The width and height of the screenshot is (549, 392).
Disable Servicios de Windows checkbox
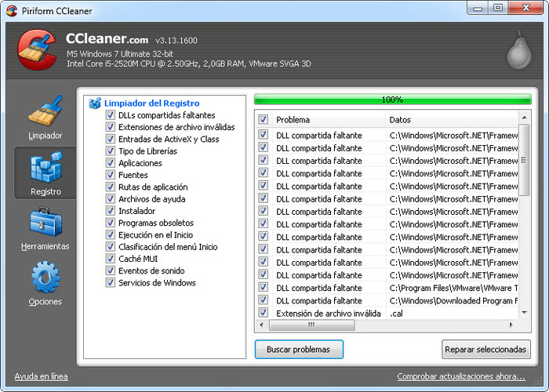click(111, 283)
